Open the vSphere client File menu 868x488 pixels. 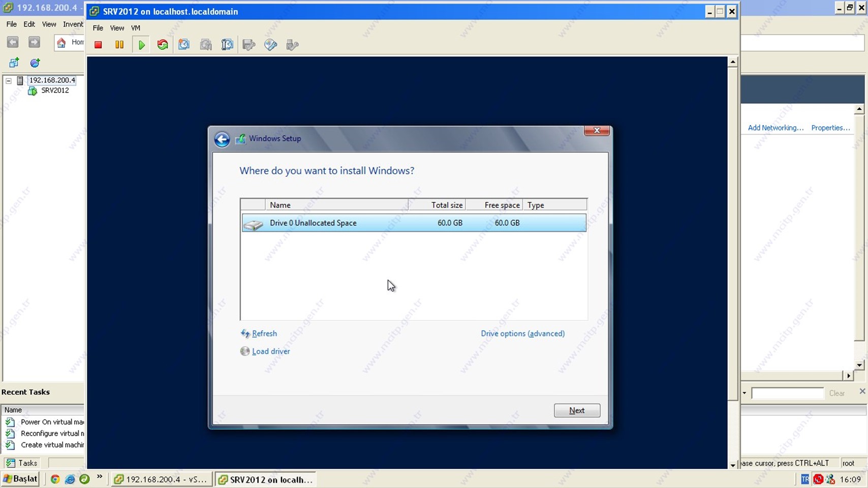tap(11, 24)
